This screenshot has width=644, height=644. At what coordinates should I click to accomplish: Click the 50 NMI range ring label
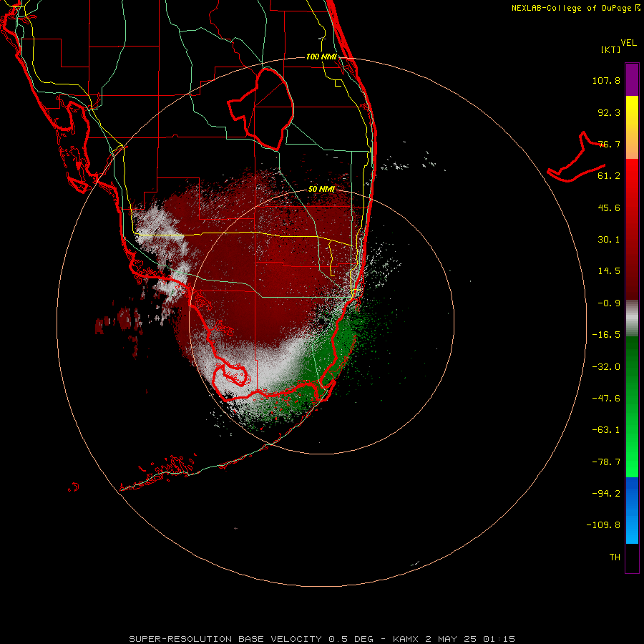(x=321, y=190)
